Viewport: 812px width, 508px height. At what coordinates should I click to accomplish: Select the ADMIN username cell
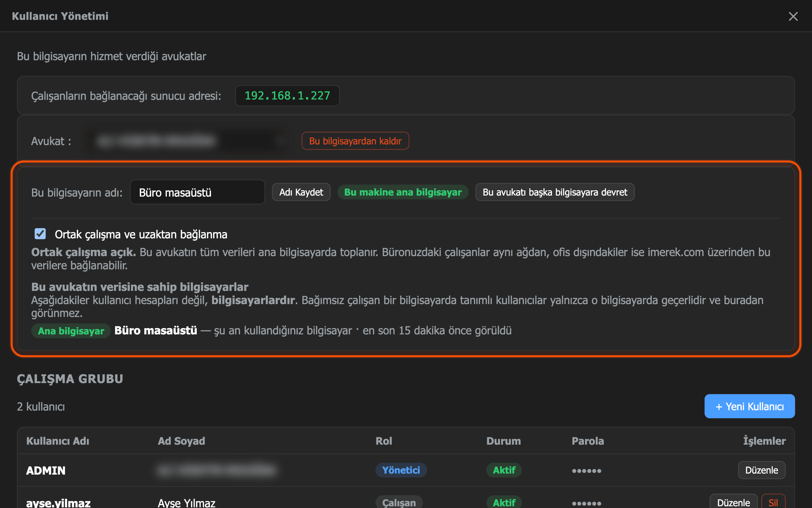[x=46, y=470]
